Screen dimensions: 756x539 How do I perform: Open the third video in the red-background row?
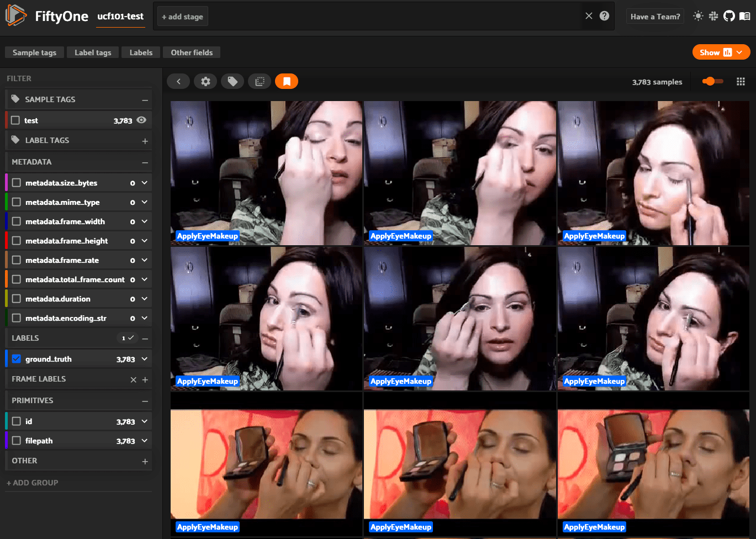pos(653,464)
